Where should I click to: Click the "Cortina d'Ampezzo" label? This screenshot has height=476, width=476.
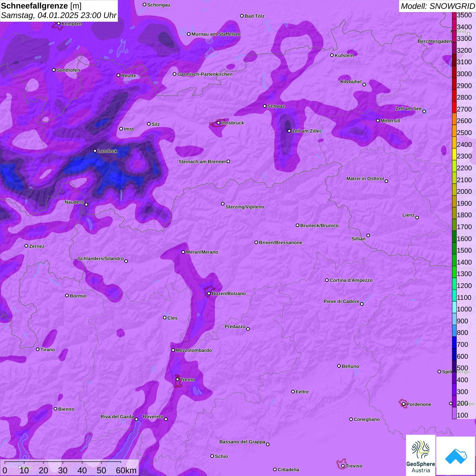[351, 280]
